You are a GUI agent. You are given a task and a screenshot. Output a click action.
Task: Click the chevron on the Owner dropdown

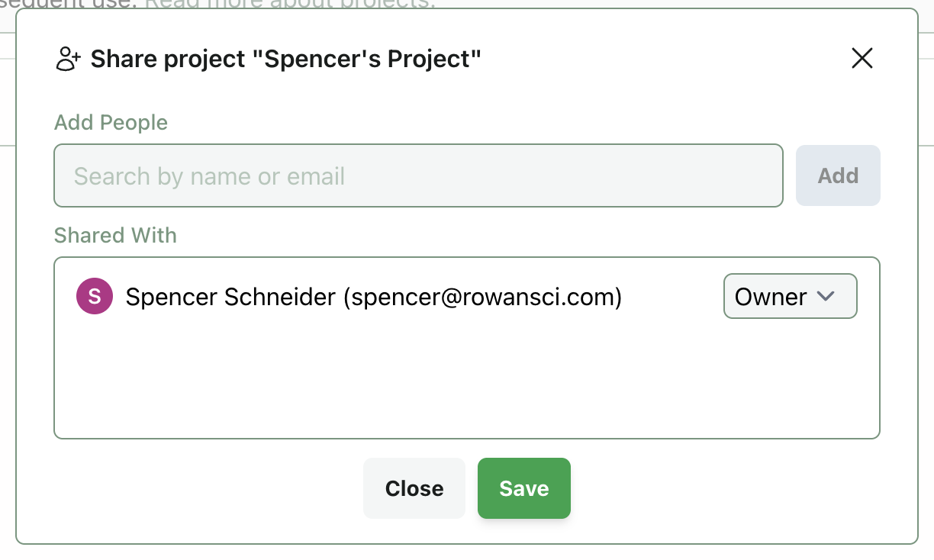tap(826, 296)
